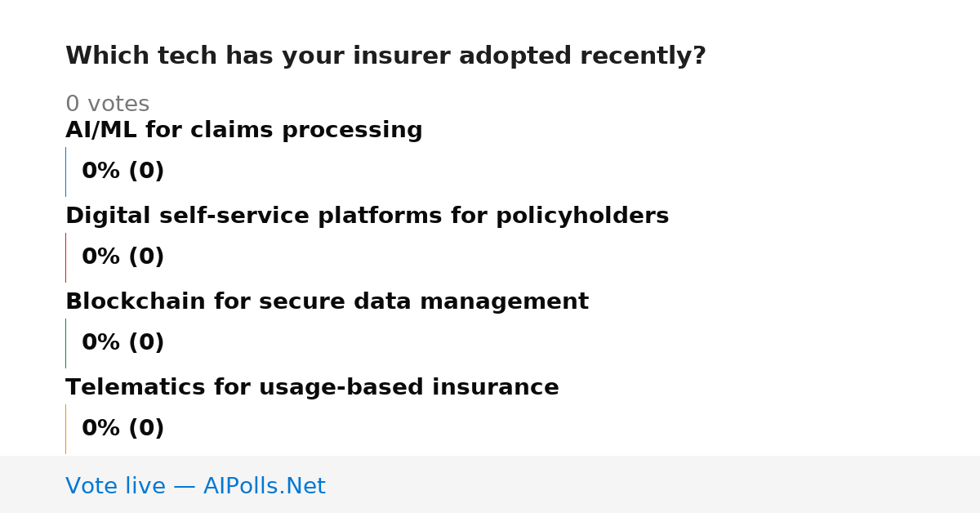Click the blue bar for AI/ML option

click(66, 172)
